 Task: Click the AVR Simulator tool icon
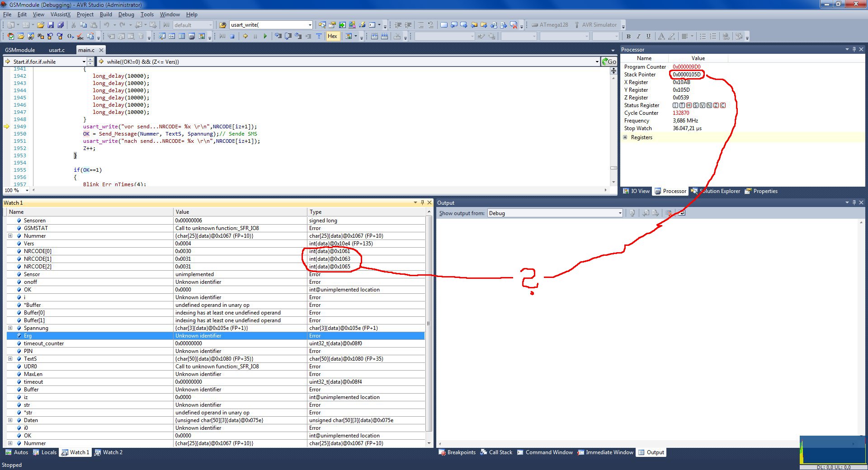577,25
